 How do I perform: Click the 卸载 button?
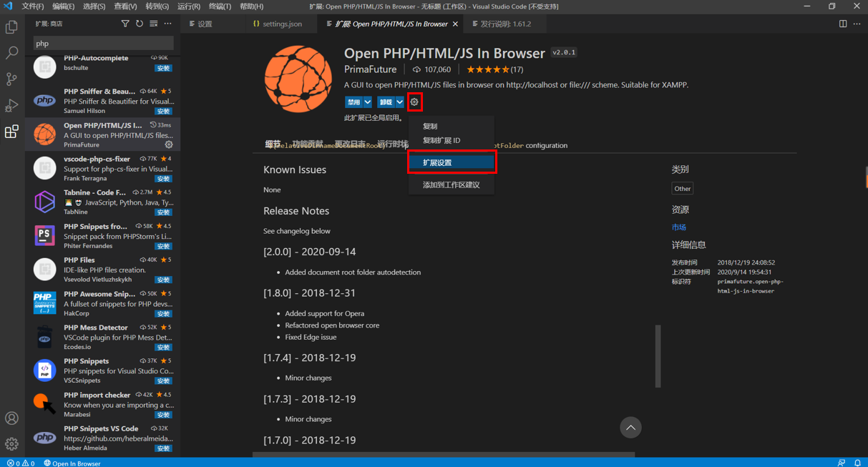tap(386, 102)
